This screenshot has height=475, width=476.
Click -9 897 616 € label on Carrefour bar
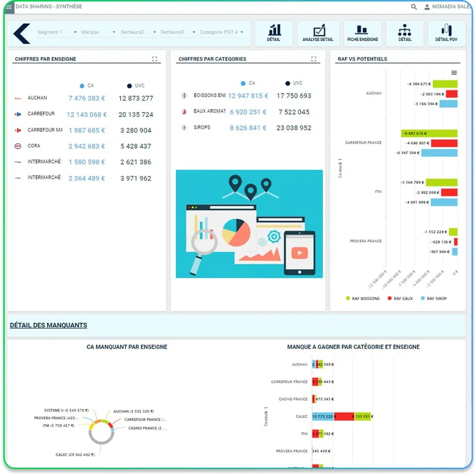pos(415,134)
